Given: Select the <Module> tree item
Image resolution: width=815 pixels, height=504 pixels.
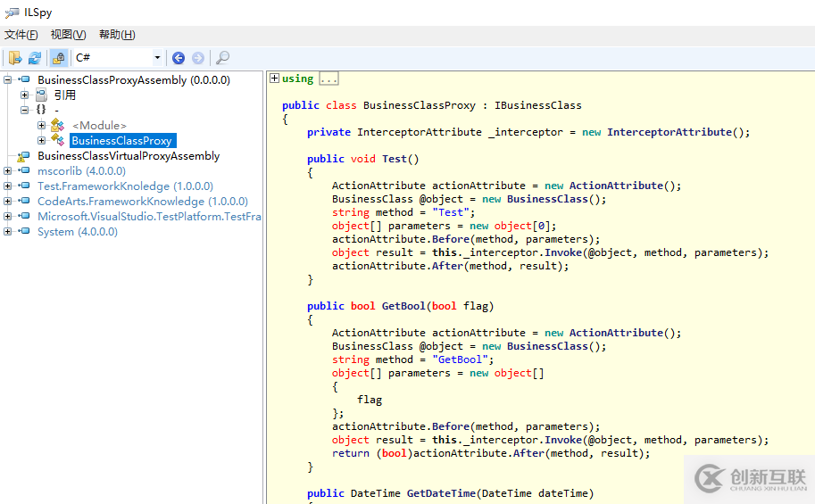Looking at the screenshot, I should [99, 125].
